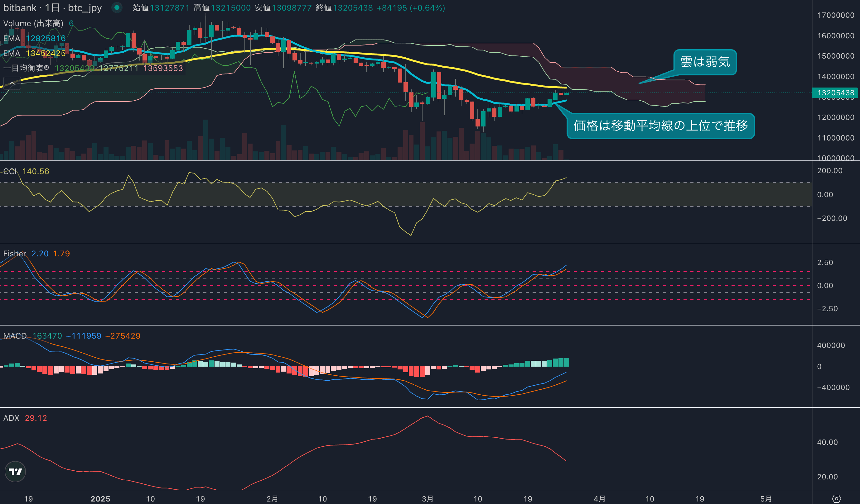This screenshot has height=504, width=860.
Task: Click the 2025 time axis label
Action: click(100, 499)
